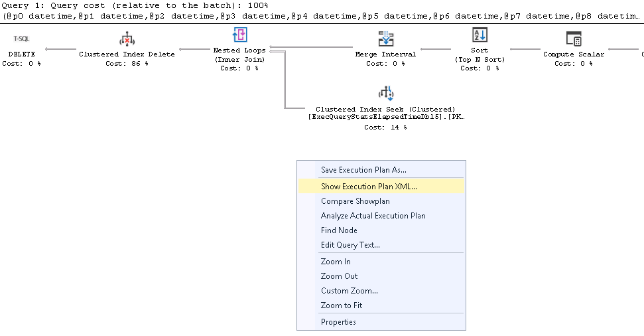Screen dimensions: 644x336
Task: Select the Clustered Index Seek operator icon
Action: [385, 94]
